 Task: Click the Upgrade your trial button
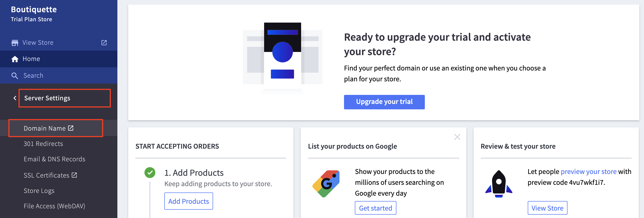click(x=384, y=102)
